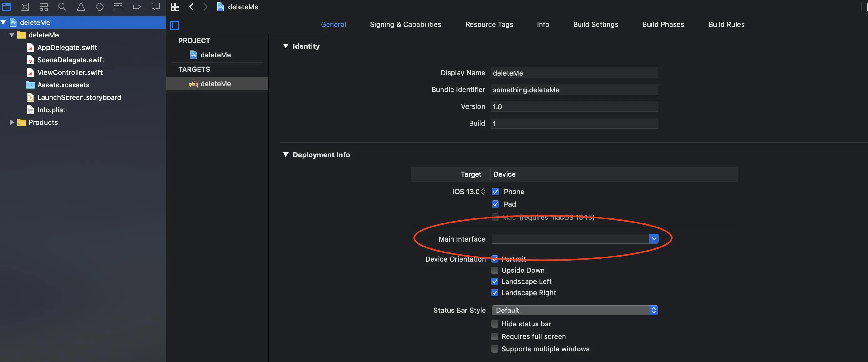The height and width of the screenshot is (362, 868).
Task: Expand the Products folder
Action: (12, 122)
